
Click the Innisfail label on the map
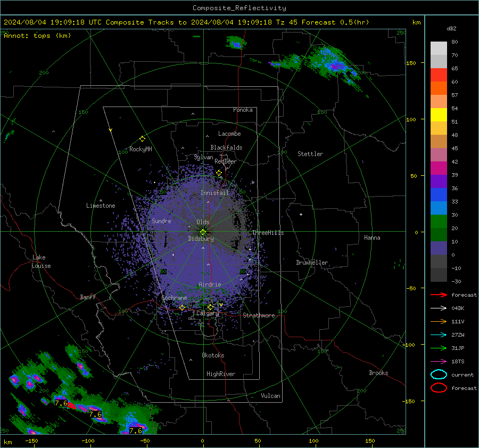pyautogui.click(x=214, y=193)
